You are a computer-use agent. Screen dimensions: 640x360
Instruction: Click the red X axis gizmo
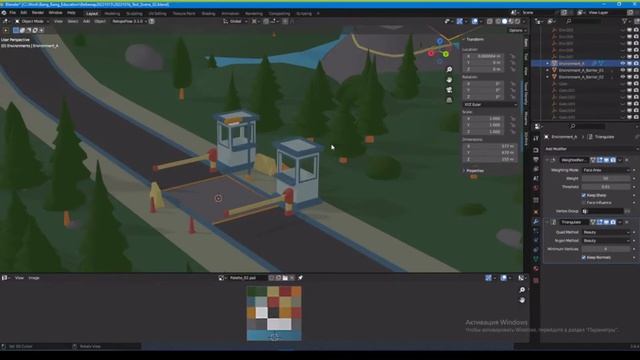pos(431,53)
